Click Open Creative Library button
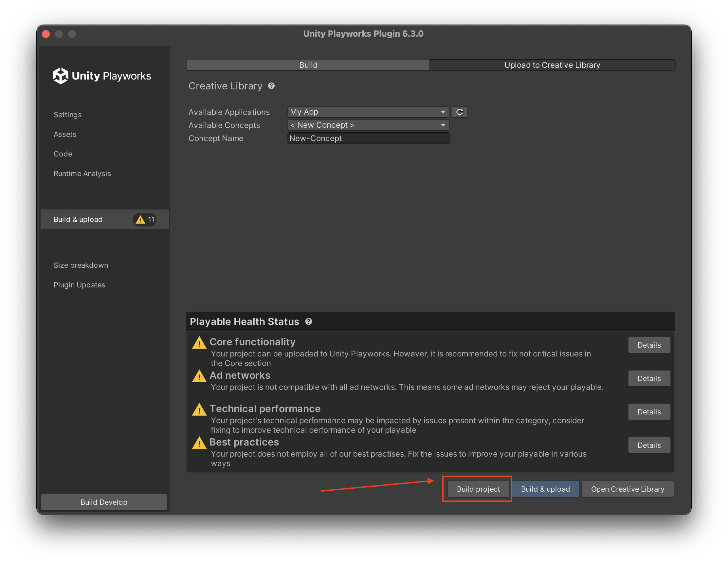The height and width of the screenshot is (563, 728). 627,489
